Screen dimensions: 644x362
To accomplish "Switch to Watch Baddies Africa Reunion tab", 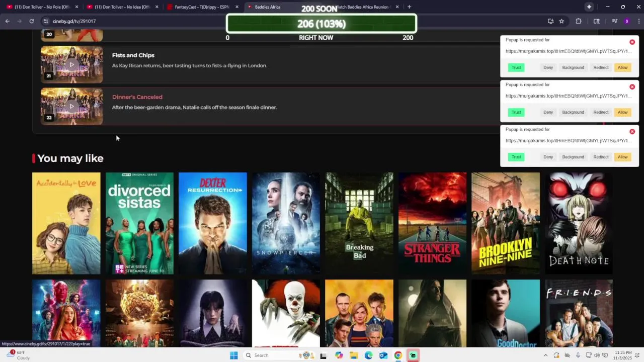I will click(x=365, y=7).
